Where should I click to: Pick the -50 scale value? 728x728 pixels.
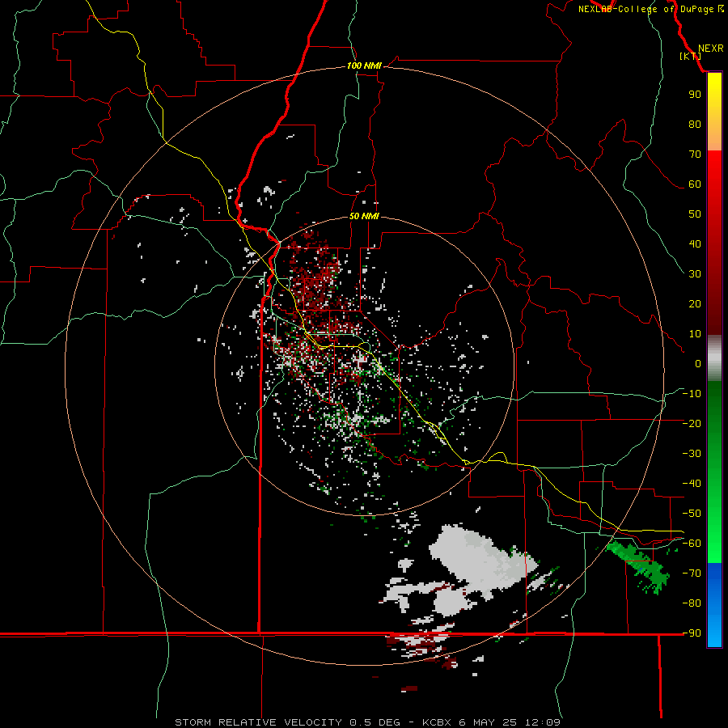[x=692, y=514]
